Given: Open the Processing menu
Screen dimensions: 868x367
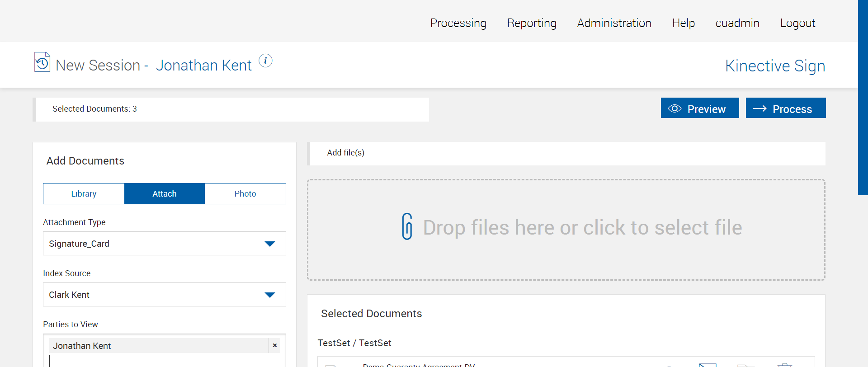Looking at the screenshot, I should [x=458, y=23].
